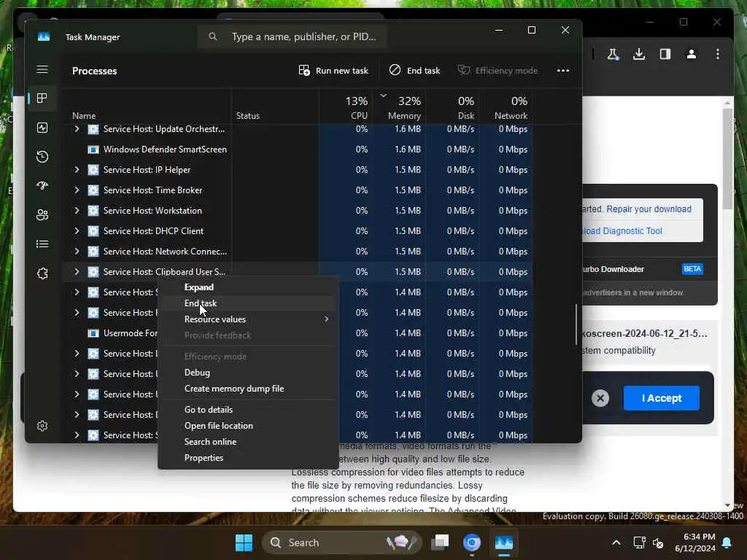The height and width of the screenshot is (560, 747).
Task: Sort processes by the Name column
Action: click(84, 116)
